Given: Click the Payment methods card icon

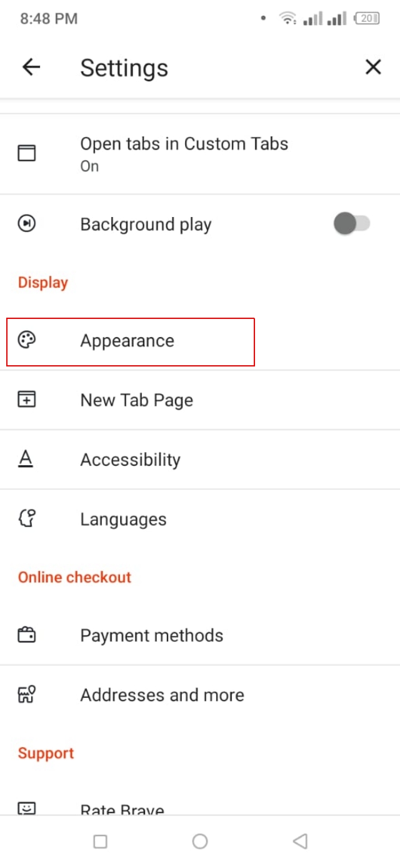Looking at the screenshot, I should (26, 635).
